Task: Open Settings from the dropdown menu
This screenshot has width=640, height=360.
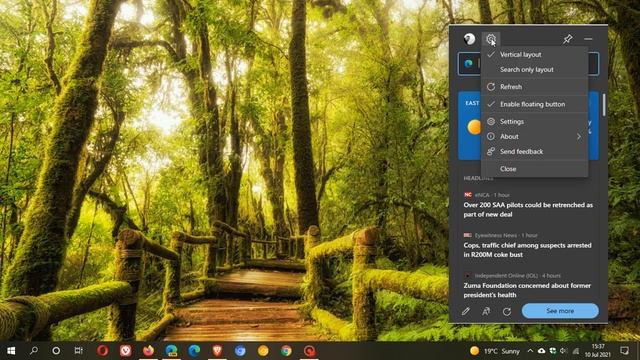Action: (534, 122)
